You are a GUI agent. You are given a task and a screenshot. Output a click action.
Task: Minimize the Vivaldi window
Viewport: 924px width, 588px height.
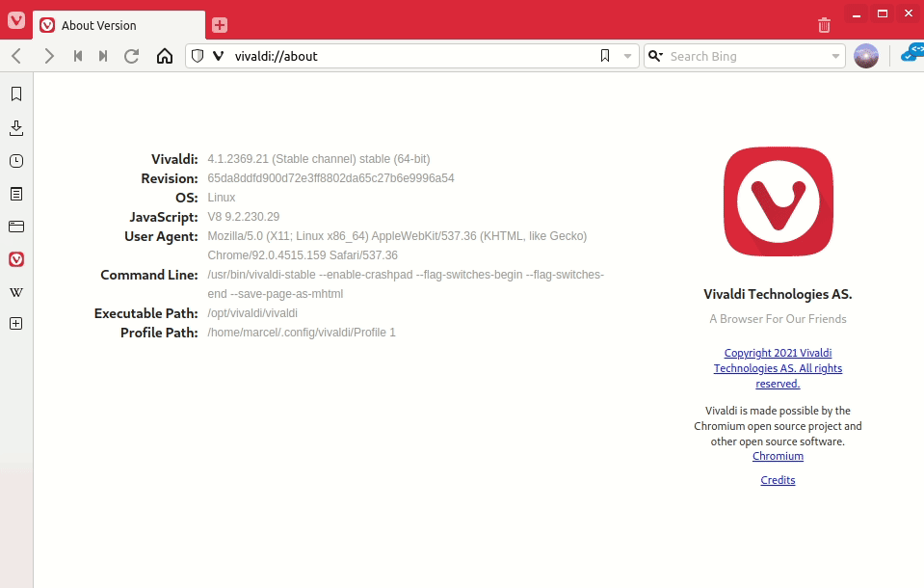tap(857, 14)
